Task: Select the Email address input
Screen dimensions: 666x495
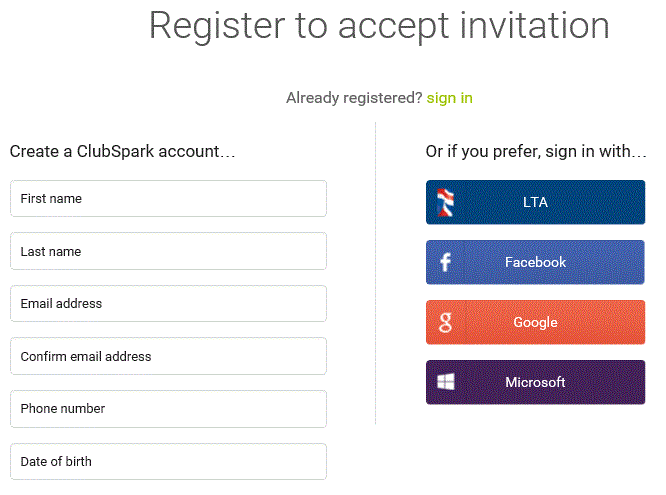Action: tap(168, 303)
